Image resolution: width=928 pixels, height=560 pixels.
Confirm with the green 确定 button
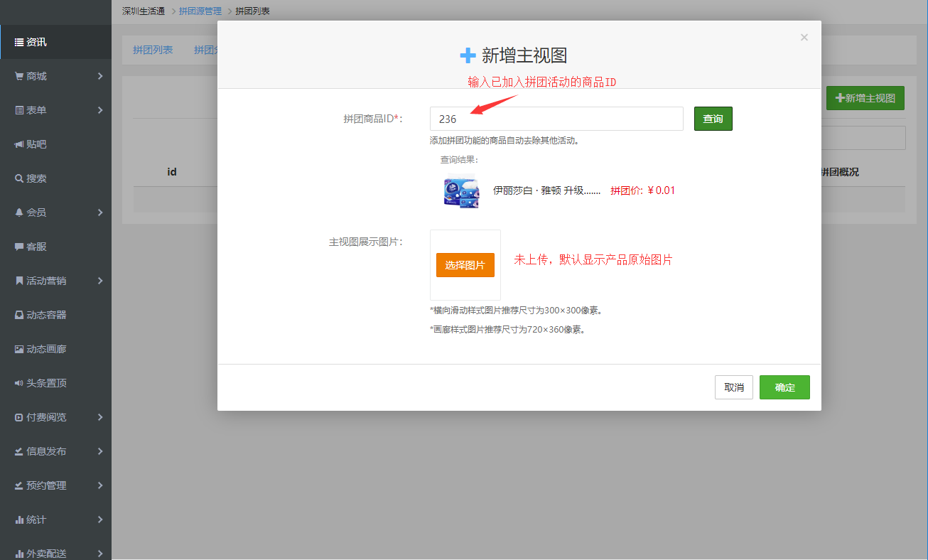tap(784, 387)
